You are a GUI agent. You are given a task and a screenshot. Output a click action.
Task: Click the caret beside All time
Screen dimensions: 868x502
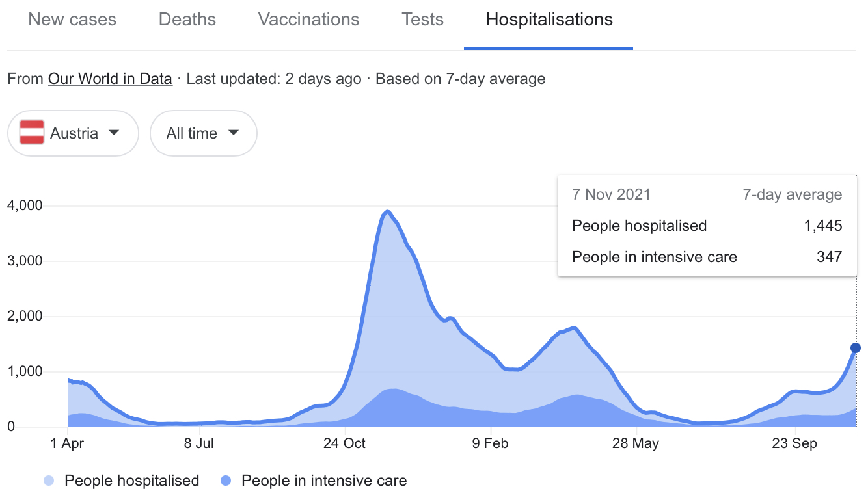(x=234, y=133)
